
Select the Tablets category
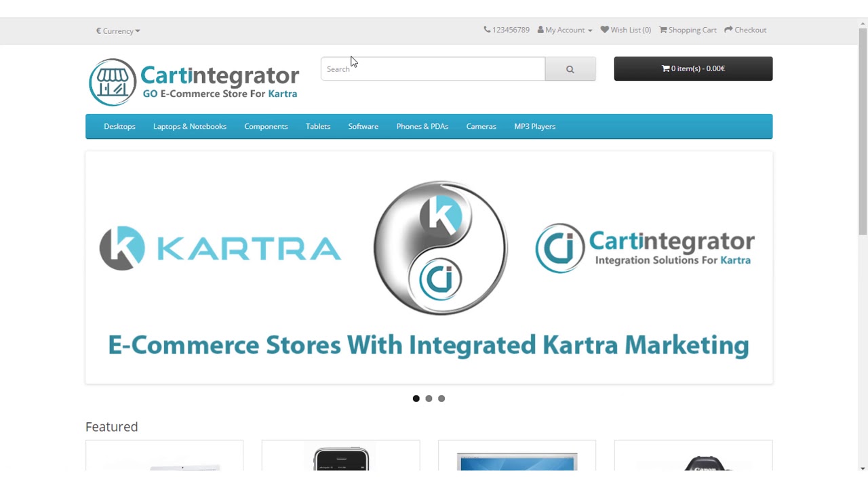coord(318,126)
